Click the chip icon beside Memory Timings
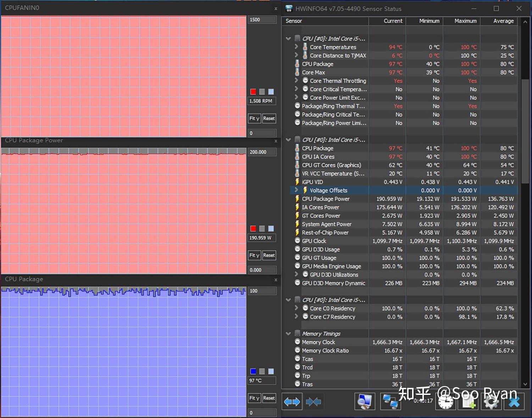This screenshot has height=418, width=532. tap(297, 334)
